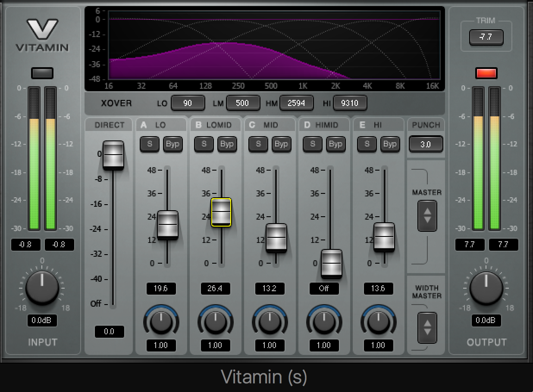Enable solo on the HI band
The height and width of the screenshot is (392, 533).
367,144
